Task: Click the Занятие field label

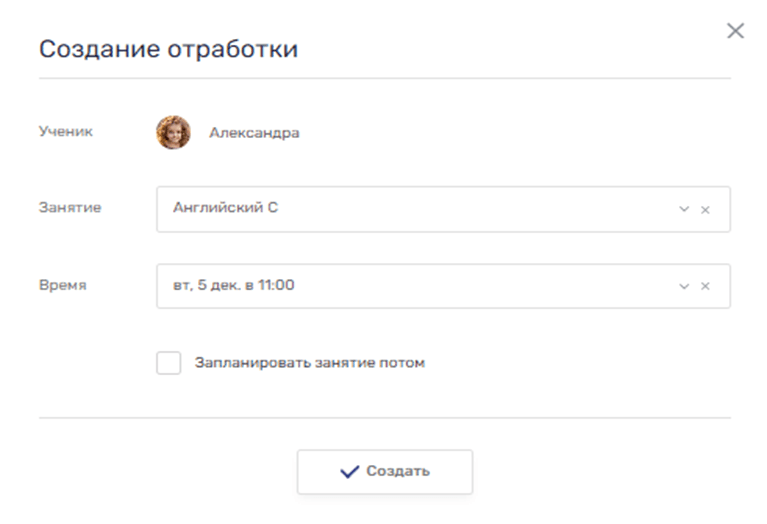Action: 70,208
